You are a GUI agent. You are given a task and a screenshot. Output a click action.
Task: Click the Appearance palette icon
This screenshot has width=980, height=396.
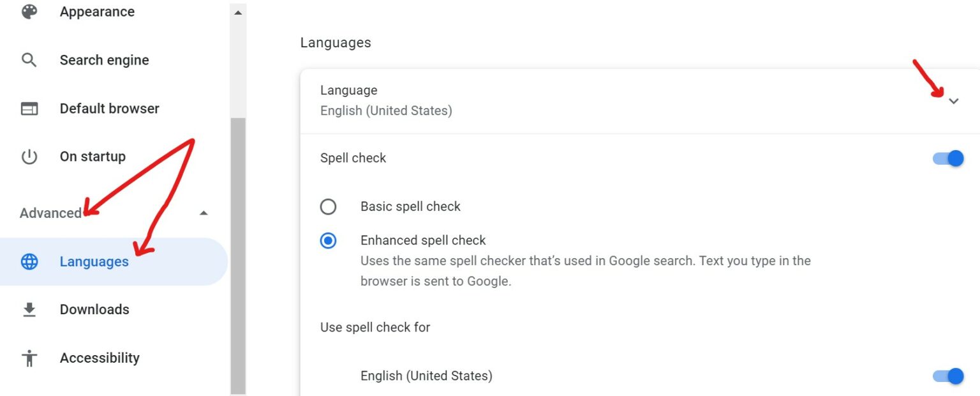pos(29,11)
